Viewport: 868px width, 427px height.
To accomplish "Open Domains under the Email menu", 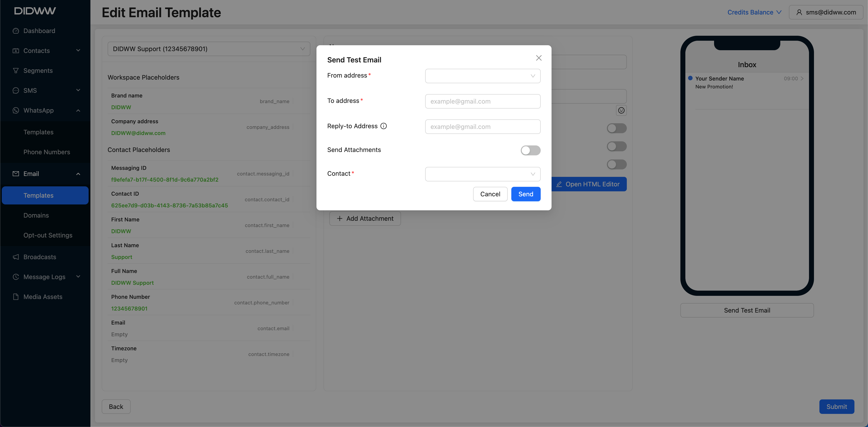I will pyautogui.click(x=36, y=215).
